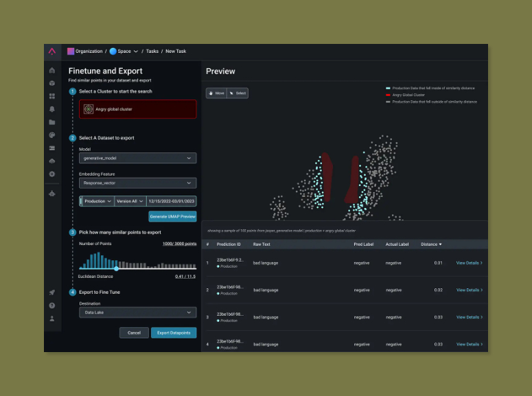The image size is (532, 396).
Task: Click cyan legend swatch for inside similarity distance
Action: click(x=388, y=89)
